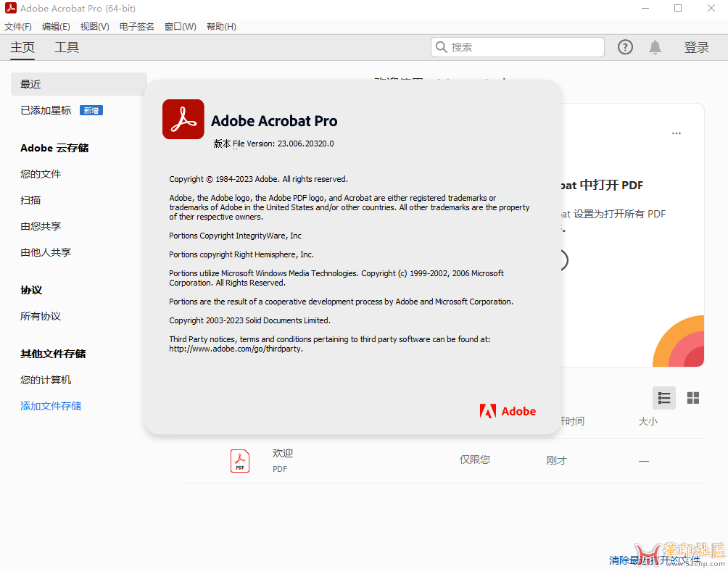Click the thirdparty URL in About dialog

[236, 349]
